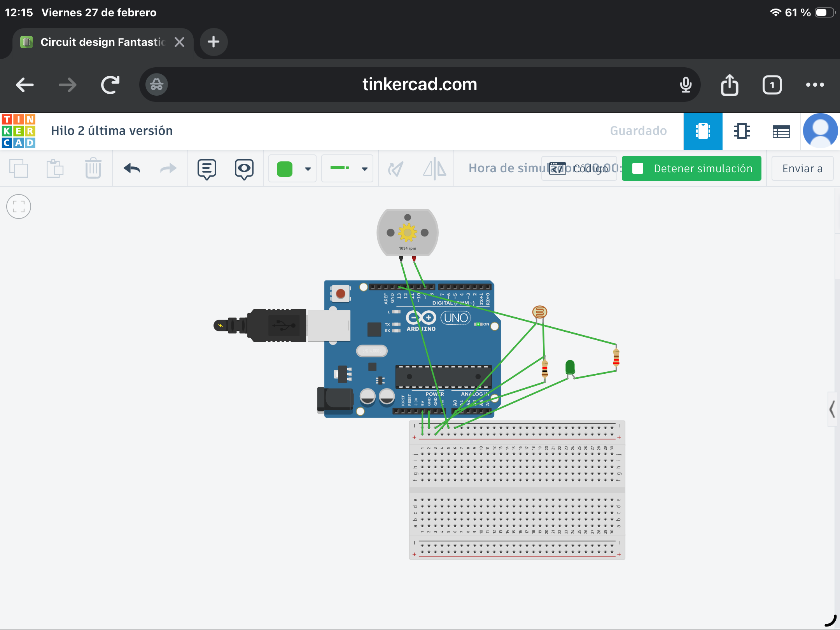Expand the wire type dropdown arrow
The image size is (840, 630).
point(364,169)
